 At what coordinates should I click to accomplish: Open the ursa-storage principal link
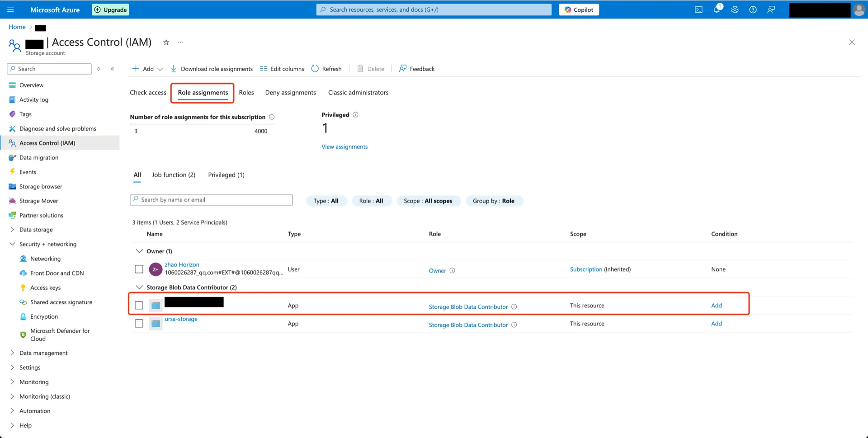click(181, 319)
